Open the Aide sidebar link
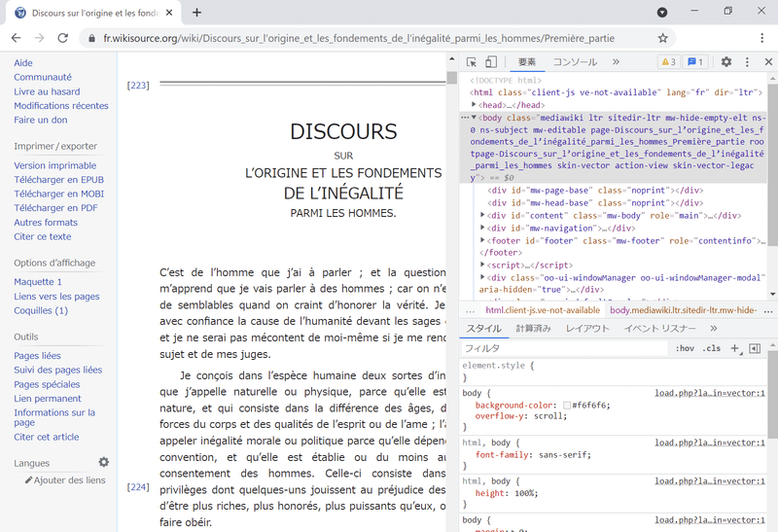This screenshot has height=532, width=778. point(23,63)
